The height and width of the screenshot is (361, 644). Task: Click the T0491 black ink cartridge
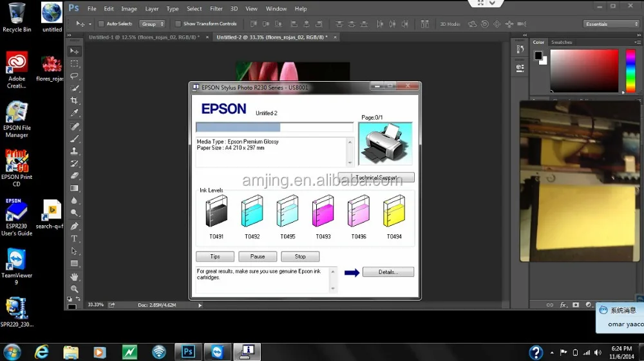[x=216, y=212]
